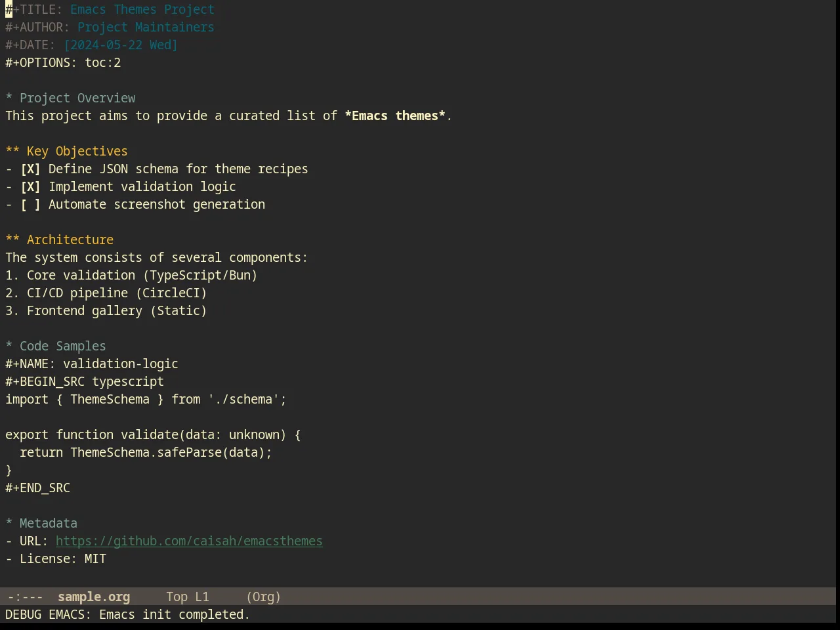This screenshot has width=840, height=630.
Task: Click the echo area debug message
Action: coord(128,615)
